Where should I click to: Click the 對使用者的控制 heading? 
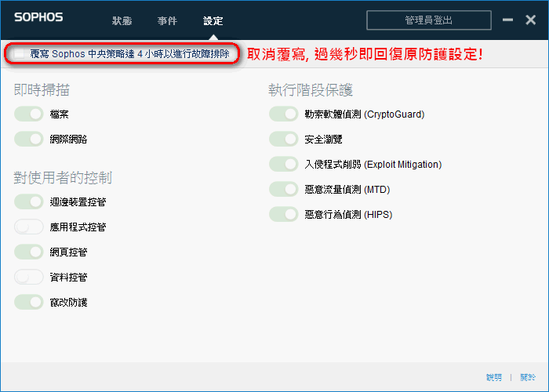63,177
